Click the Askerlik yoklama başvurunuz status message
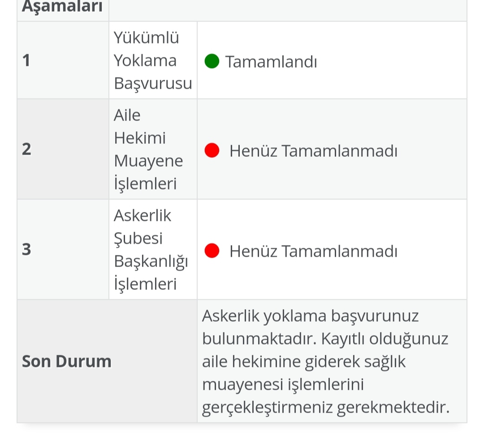Screen dimensions: 484x448 (326, 361)
